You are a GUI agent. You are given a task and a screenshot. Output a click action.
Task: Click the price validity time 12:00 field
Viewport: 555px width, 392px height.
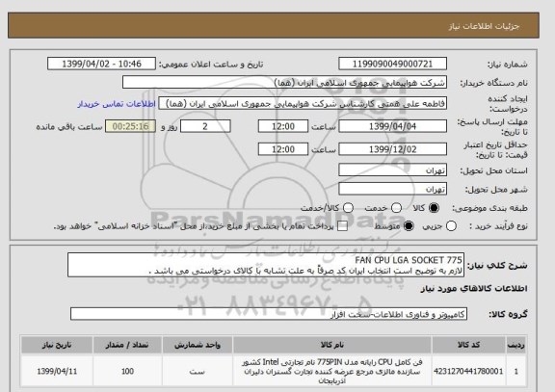(x=283, y=149)
